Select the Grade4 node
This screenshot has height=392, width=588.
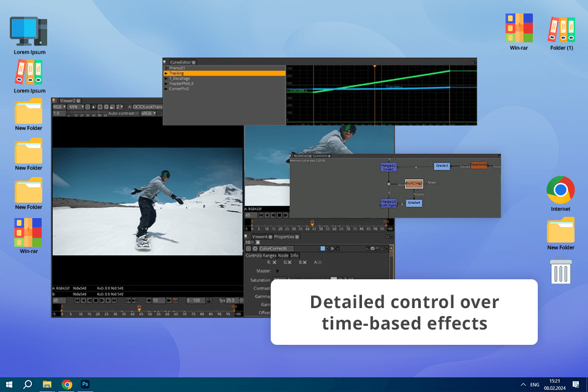[414, 203]
